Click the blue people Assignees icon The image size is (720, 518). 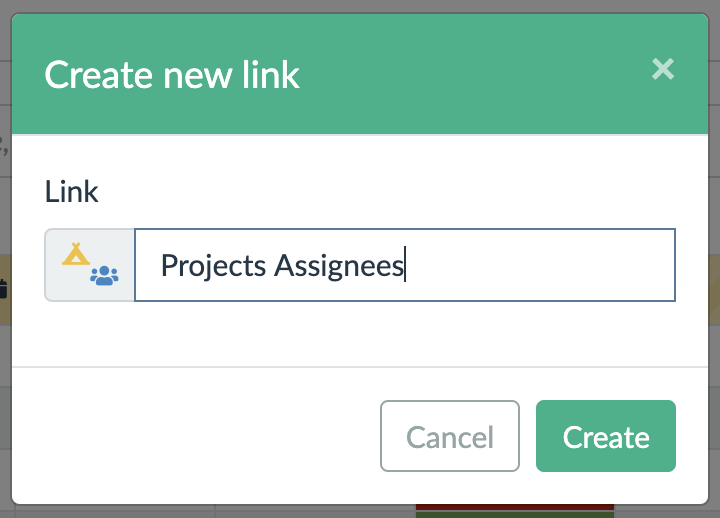(x=104, y=275)
